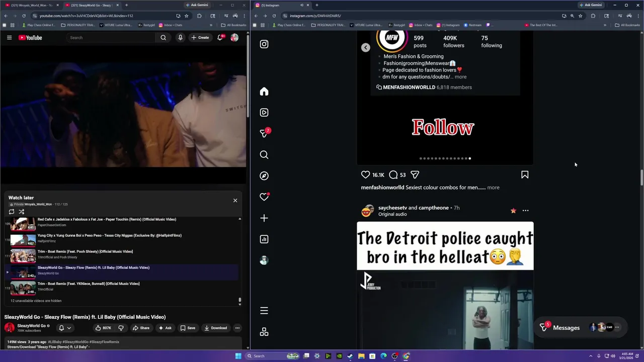This screenshot has width=644, height=362.
Task: Click the Ask button below the video
Action: pyautogui.click(x=165, y=328)
